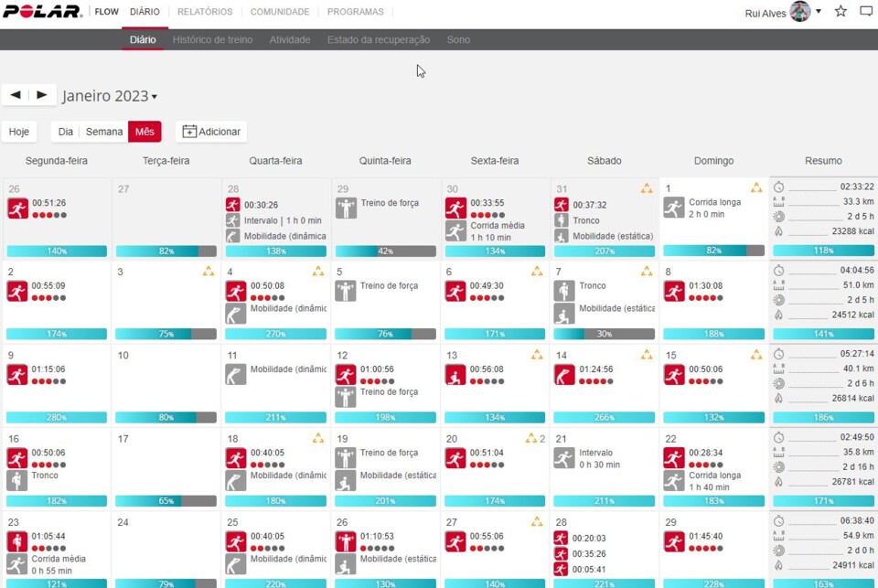Open the 01:30:08 session on January 8
The image size is (878, 588).
pyautogui.click(x=703, y=285)
